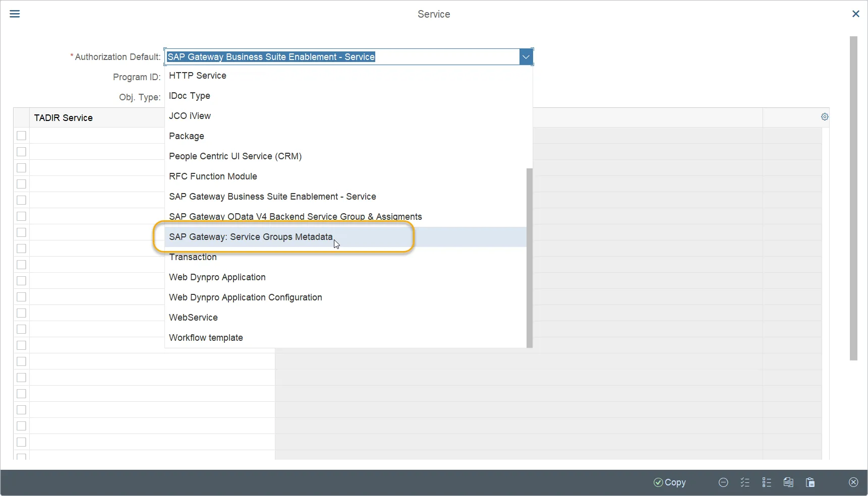Click the delete row minus icon

[x=723, y=482]
